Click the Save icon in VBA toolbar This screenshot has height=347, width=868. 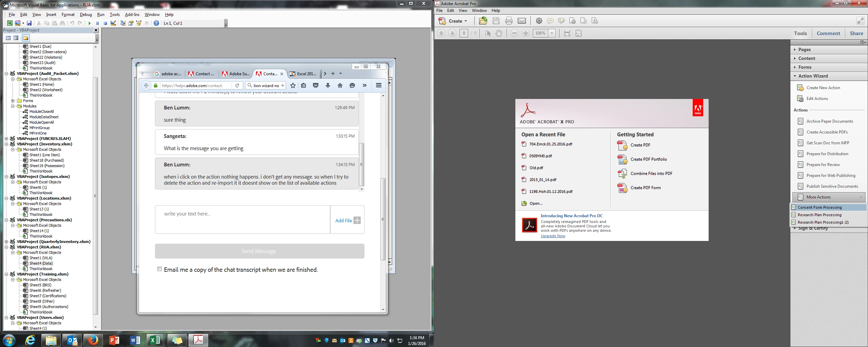click(x=29, y=23)
